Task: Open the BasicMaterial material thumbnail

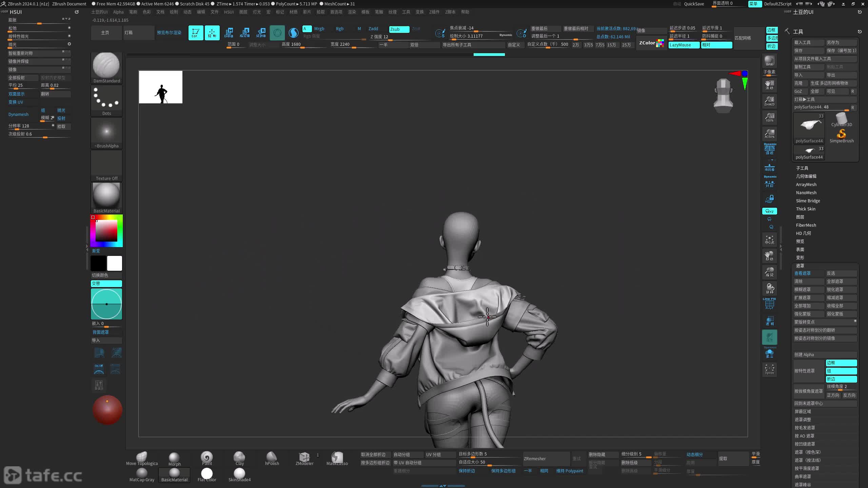Action: pyautogui.click(x=106, y=198)
